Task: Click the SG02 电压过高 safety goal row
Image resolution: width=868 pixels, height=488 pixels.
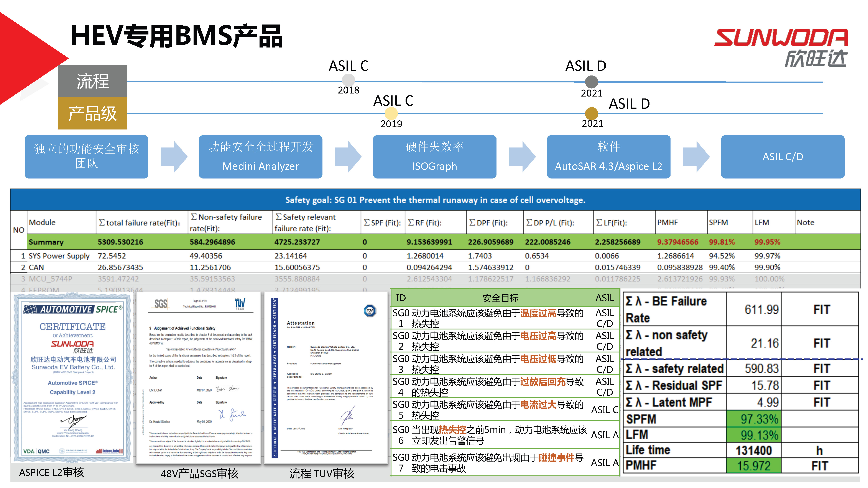Action: pos(505,341)
